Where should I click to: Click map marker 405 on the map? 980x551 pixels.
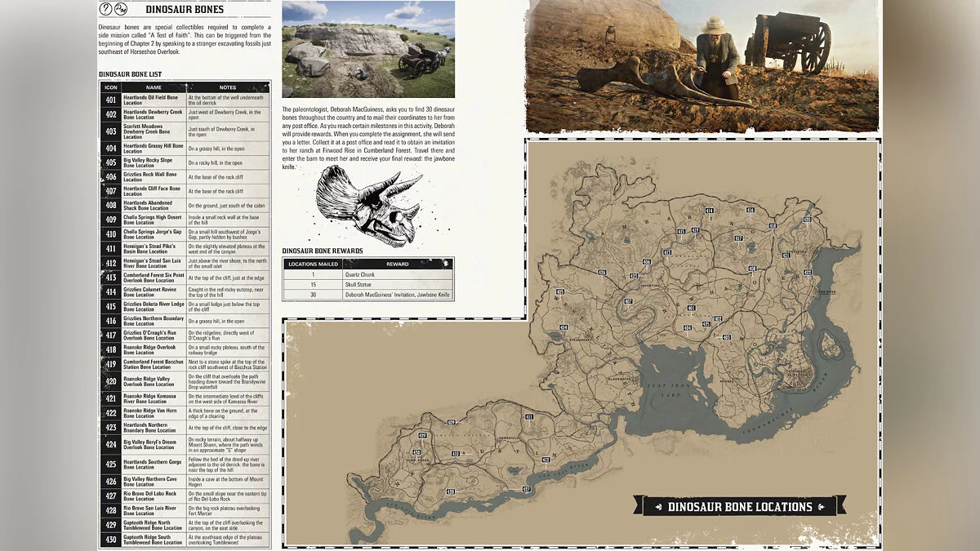pos(560,291)
